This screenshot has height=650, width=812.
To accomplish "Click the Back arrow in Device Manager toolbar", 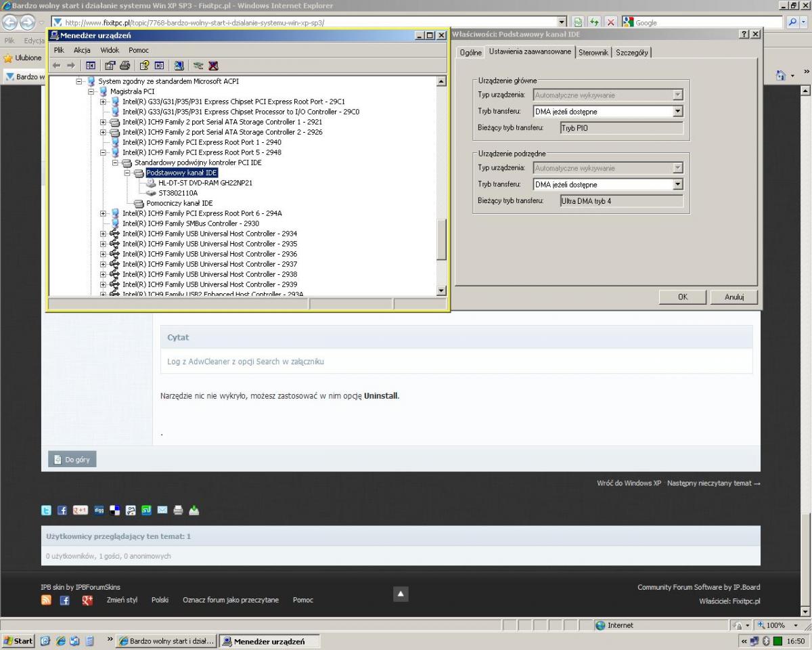I will pyautogui.click(x=57, y=66).
